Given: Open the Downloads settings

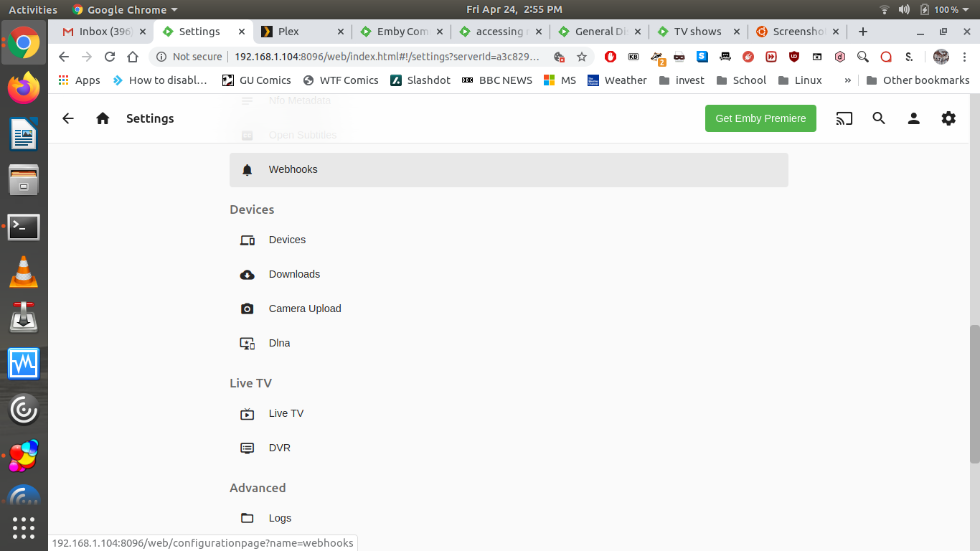Looking at the screenshot, I should click(294, 274).
